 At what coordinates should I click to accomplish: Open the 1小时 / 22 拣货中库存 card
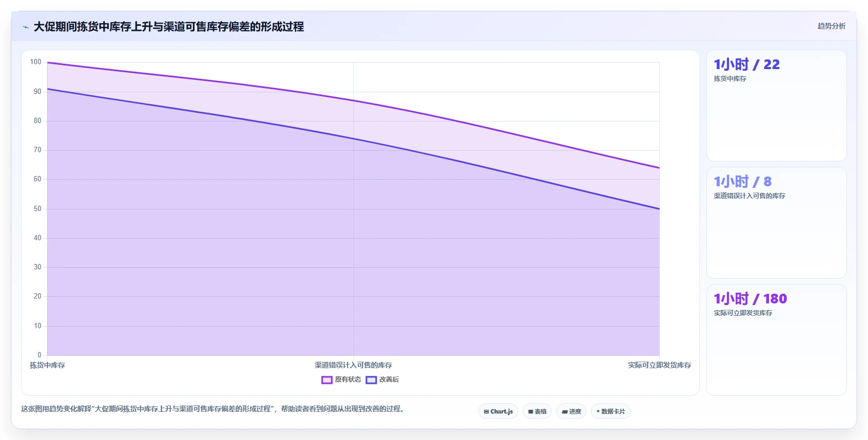point(777,106)
